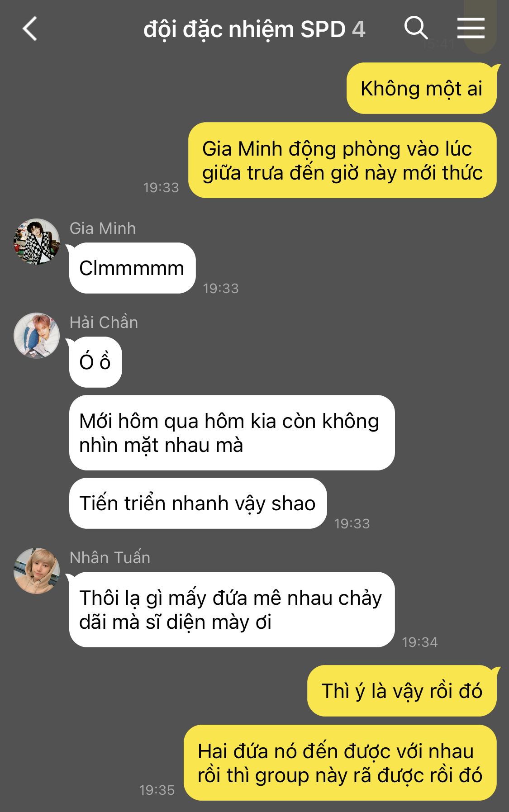
Task: Open the chat search magnifier icon
Action: tap(416, 28)
